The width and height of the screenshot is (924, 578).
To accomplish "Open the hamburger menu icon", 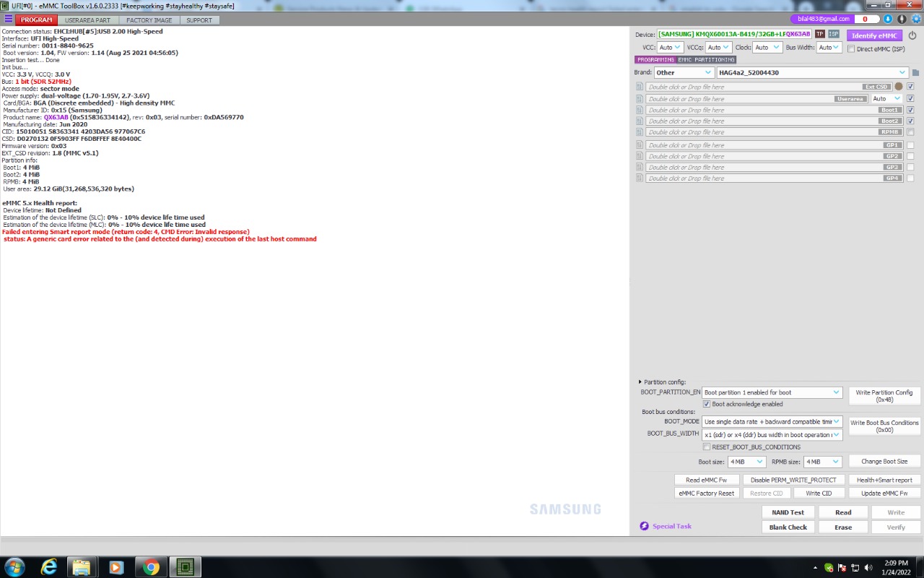I will (x=8, y=20).
